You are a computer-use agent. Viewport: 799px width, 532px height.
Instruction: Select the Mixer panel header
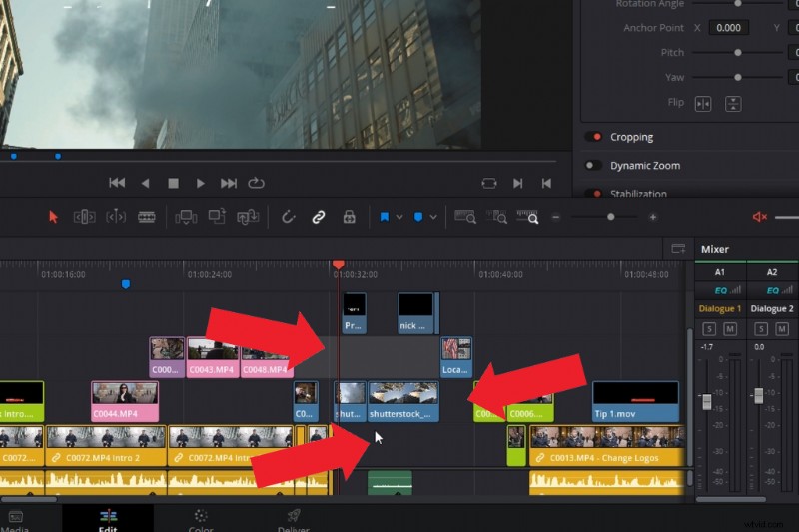tap(715, 249)
